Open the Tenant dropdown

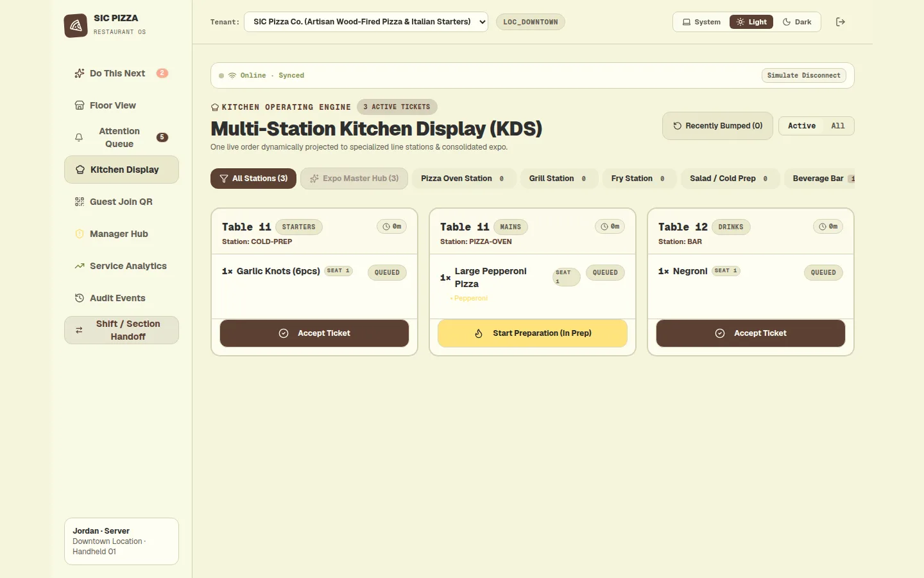coord(366,22)
